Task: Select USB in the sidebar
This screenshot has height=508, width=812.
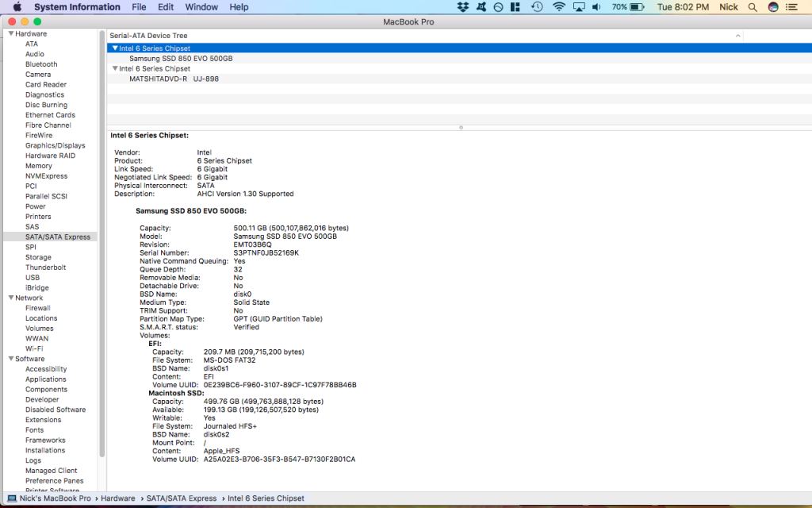Action: pyautogui.click(x=32, y=277)
